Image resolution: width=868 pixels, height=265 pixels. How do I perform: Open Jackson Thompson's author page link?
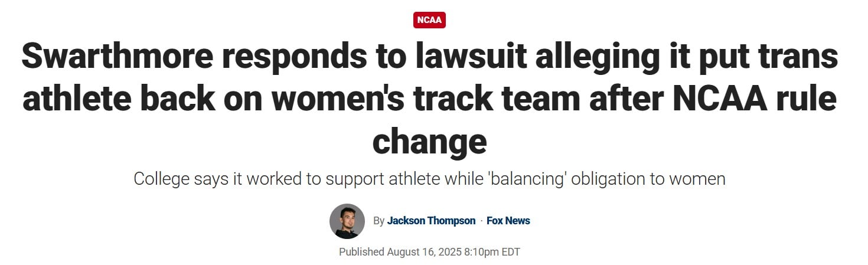[431, 221]
